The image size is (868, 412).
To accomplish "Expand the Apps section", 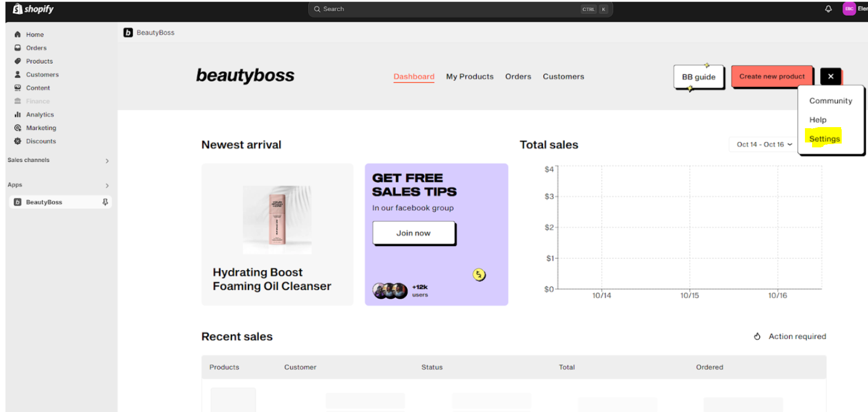I will pos(107,186).
